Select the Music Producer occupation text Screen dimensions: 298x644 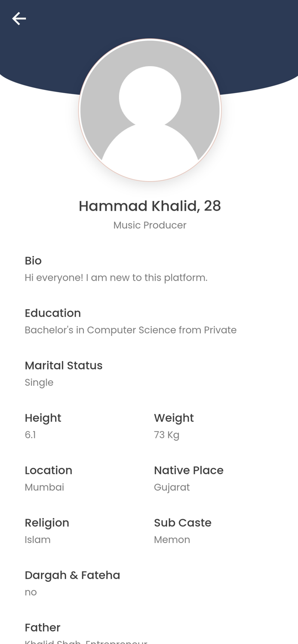point(150,225)
